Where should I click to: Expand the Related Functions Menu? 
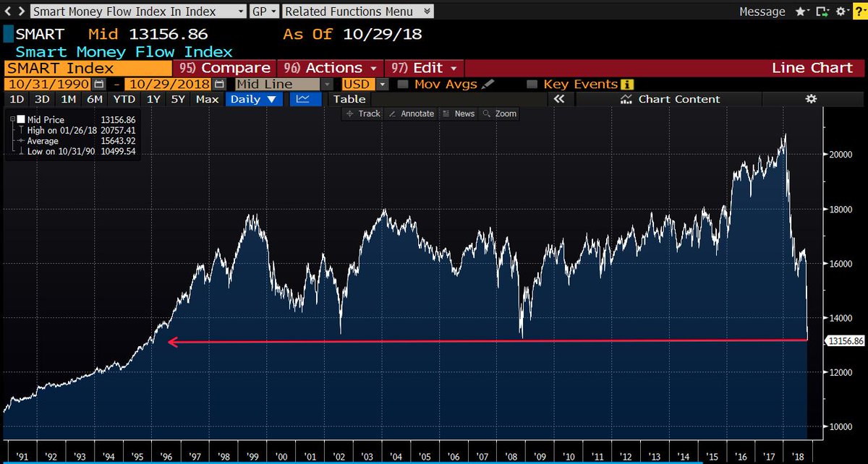coord(358,12)
